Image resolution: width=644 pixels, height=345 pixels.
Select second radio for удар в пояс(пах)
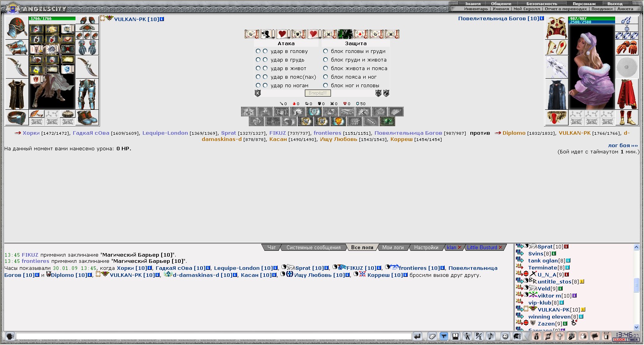265,77
